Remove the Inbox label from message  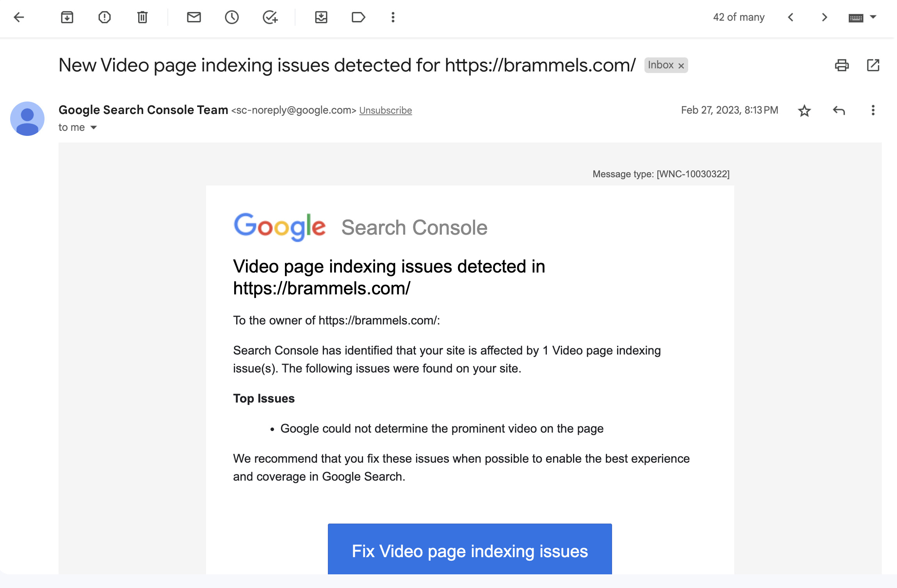coord(681,66)
